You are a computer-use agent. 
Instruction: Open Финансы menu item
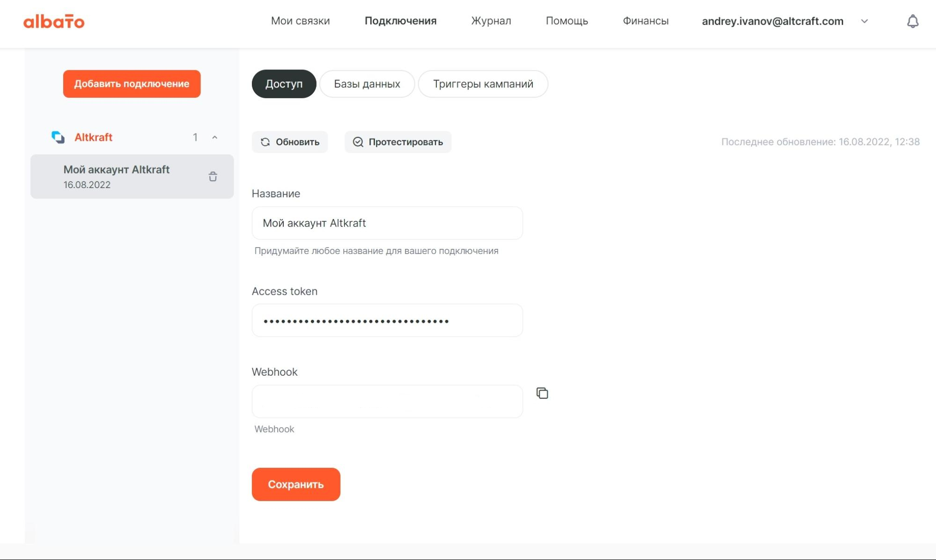coord(645,21)
